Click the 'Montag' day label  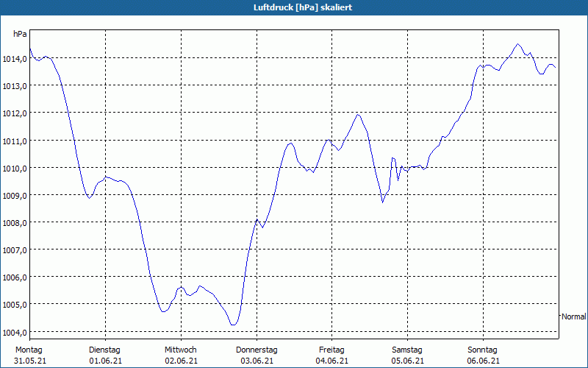pyautogui.click(x=29, y=350)
